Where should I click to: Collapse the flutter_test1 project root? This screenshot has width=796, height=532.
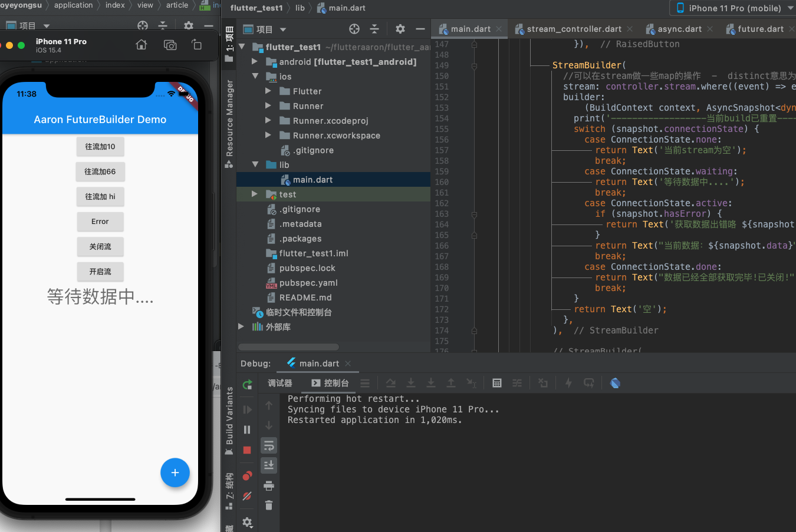[x=242, y=47]
